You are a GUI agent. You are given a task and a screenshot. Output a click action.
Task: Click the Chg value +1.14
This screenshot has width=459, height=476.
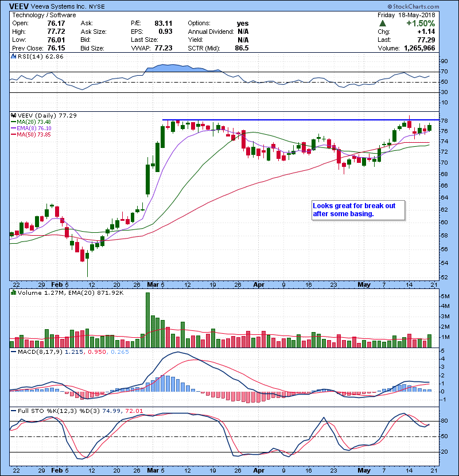(426, 32)
